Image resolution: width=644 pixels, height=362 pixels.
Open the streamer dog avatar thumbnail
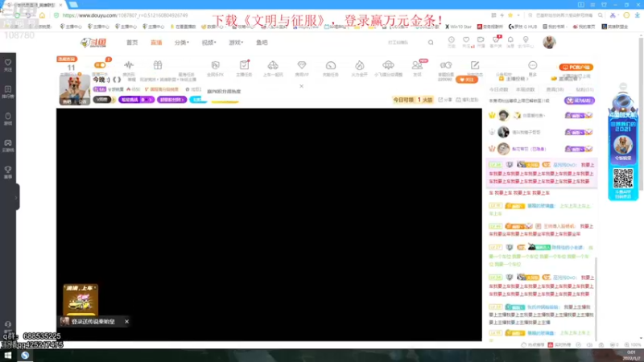tap(74, 90)
